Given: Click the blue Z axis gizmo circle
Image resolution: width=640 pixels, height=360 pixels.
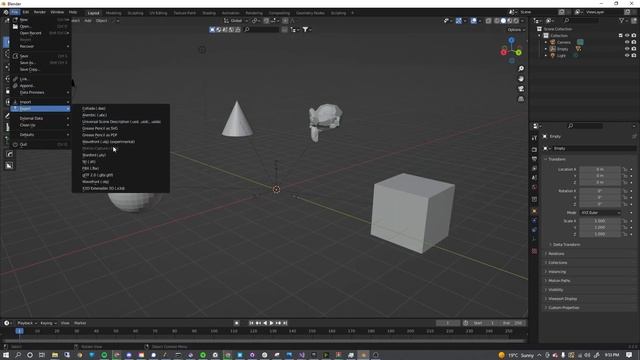Looking at the screenshot, I should (511, 40).
